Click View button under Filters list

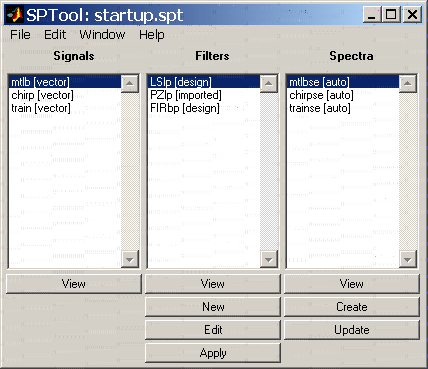tap(213, 284)
